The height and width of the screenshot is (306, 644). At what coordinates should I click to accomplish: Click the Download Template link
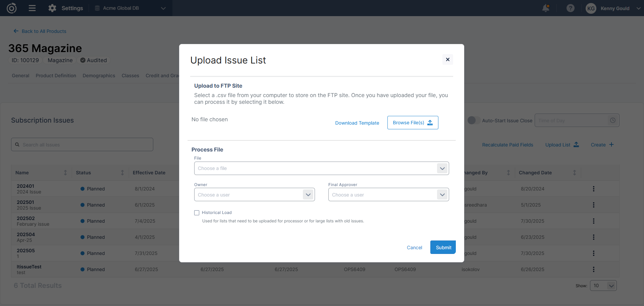point(357,123)
